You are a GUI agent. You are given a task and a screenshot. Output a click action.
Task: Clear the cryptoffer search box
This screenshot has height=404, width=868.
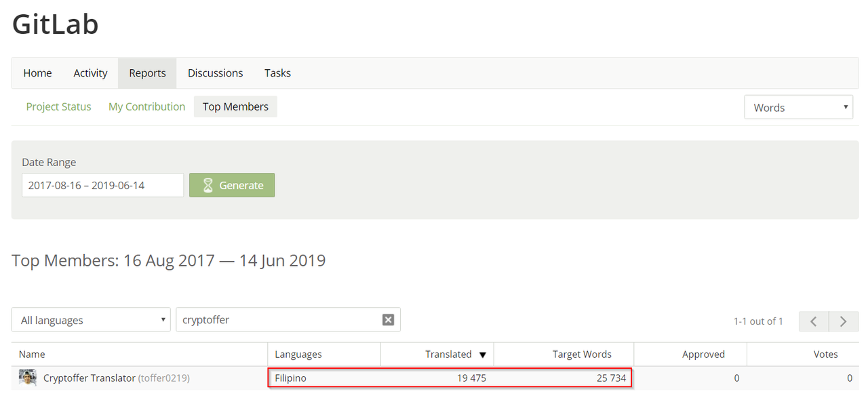[x=388, y=320]
